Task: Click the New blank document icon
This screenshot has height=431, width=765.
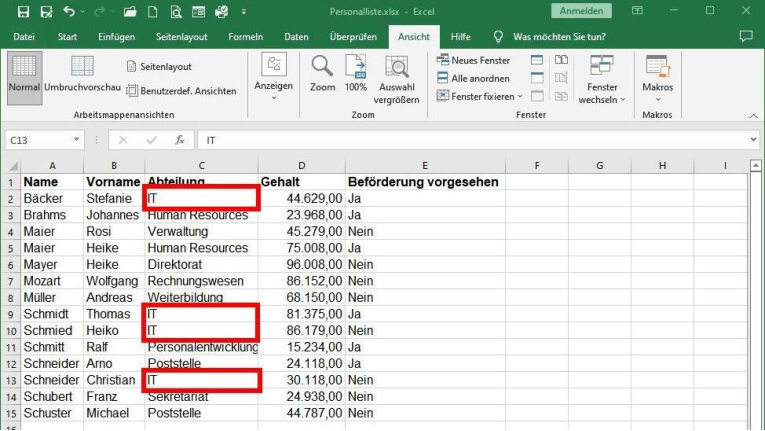Action: click(x=153, y=11)
